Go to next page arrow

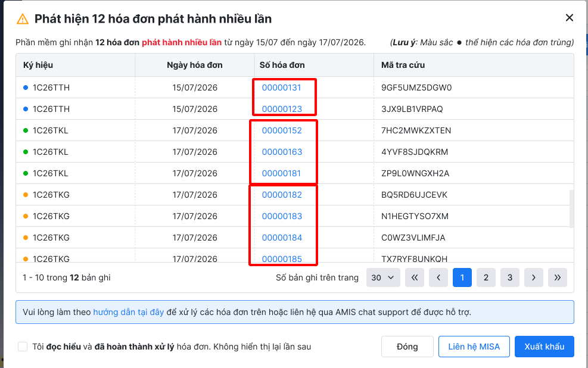tap(534, 277)
